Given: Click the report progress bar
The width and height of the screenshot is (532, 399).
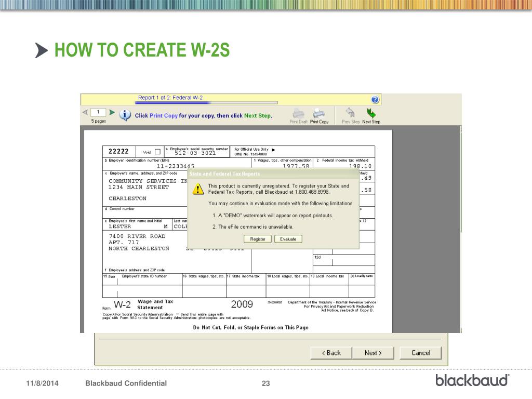Looking at the screenshot, I should (205, 103).
